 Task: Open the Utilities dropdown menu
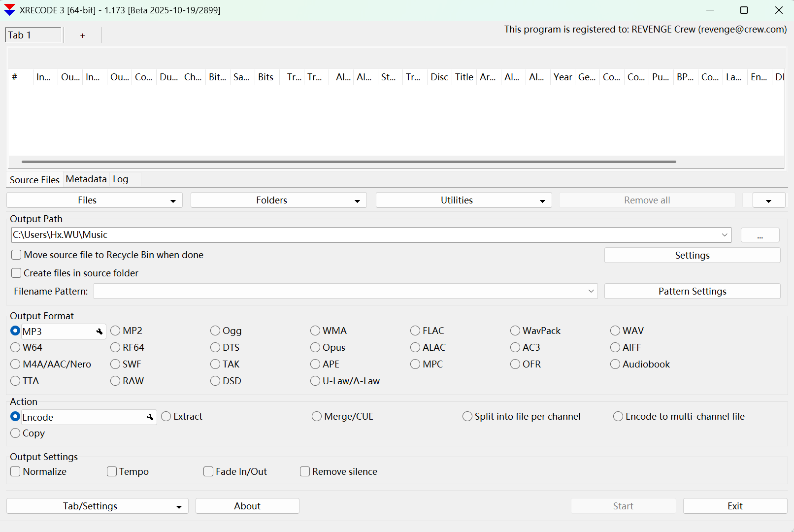(x=463, y=200)
